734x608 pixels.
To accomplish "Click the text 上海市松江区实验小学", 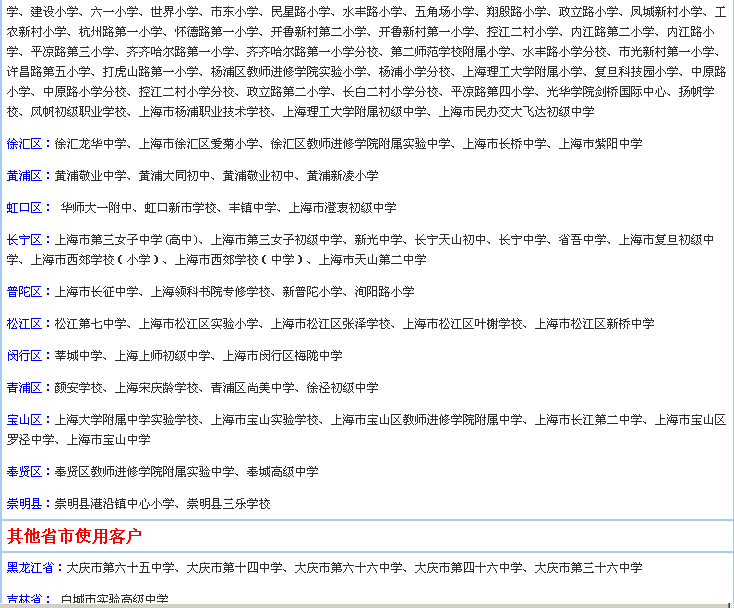I will click(x=199, y=323).
